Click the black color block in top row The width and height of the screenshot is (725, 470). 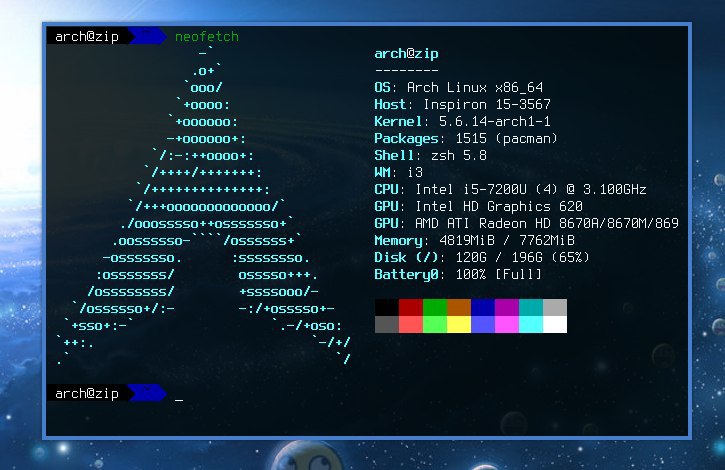387,308
